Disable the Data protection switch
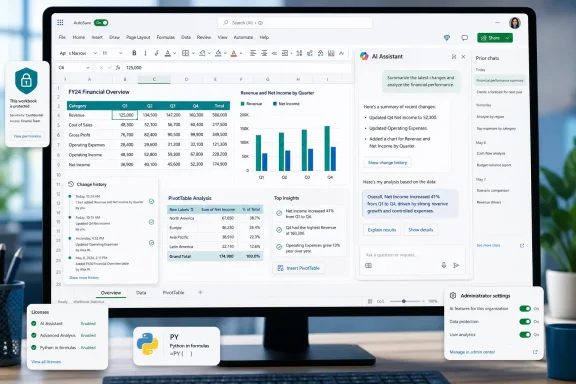Image resolution: width=576 pixels, height=384 pixels. click(x=525, y=322)
